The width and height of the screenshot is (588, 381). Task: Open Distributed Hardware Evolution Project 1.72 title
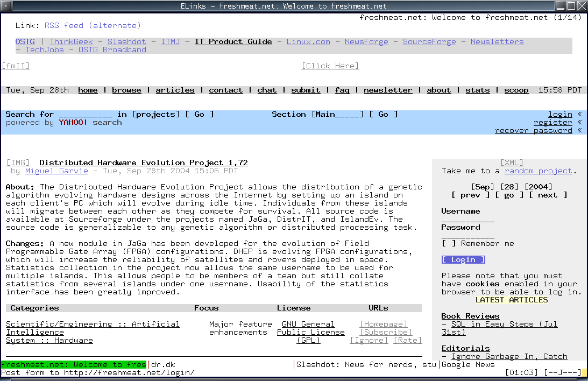(x=144, y=163)
